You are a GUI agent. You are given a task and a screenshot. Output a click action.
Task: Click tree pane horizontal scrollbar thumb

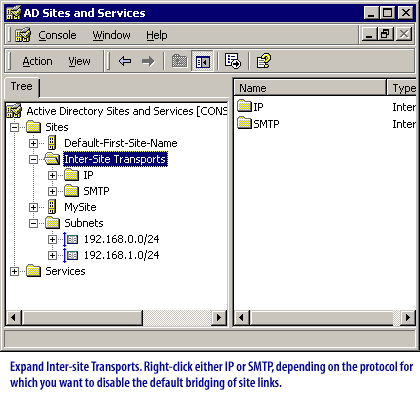pos(82,317)
